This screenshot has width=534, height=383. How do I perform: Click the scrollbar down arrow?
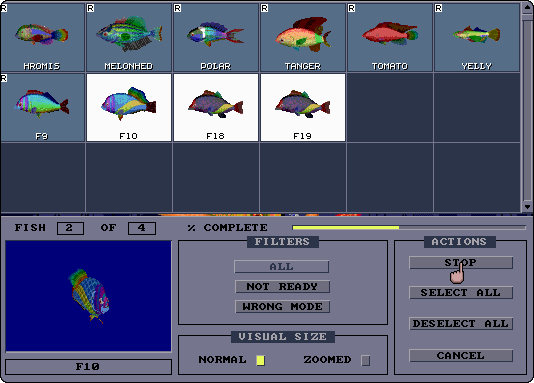[x=527, y=207]
